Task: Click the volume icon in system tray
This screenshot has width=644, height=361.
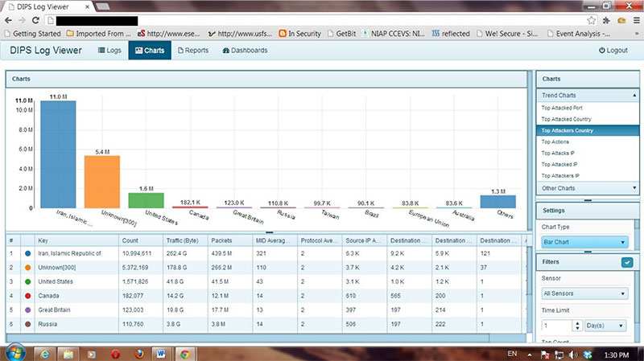Action: [573, 355]
